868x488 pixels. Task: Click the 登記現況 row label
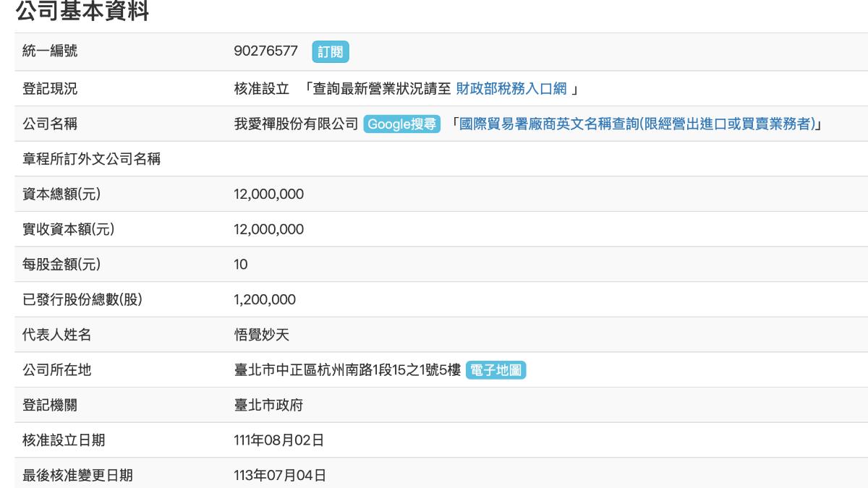pyautogui.click(x=50, y=89)
